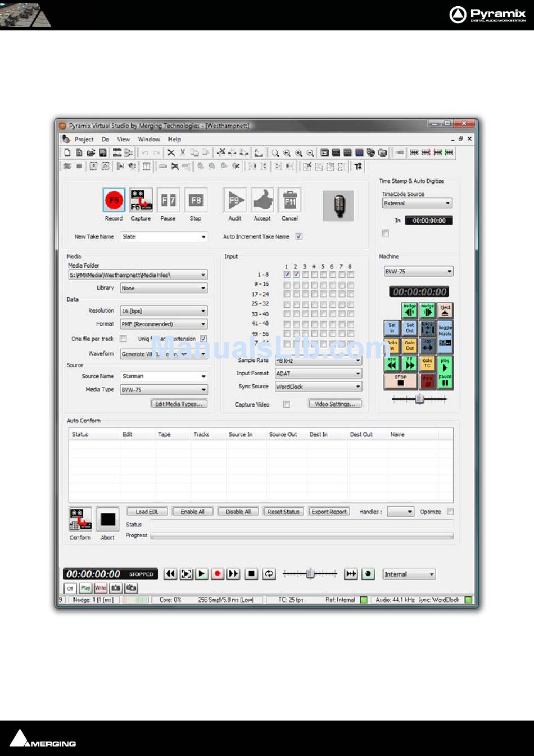Image resolution: width=534 pixels, height=756 pixels.
Task: Click the machine STOP button
Action: 401,381
